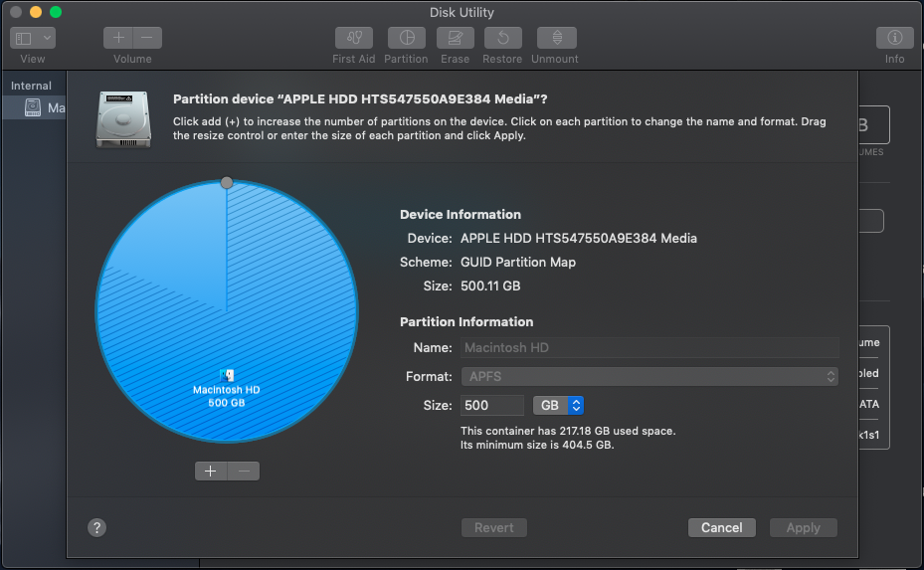Viewport: 924px width, 570px height.
Task: Click the First Aid toolbar icon
Action: [x=353, y=38]
